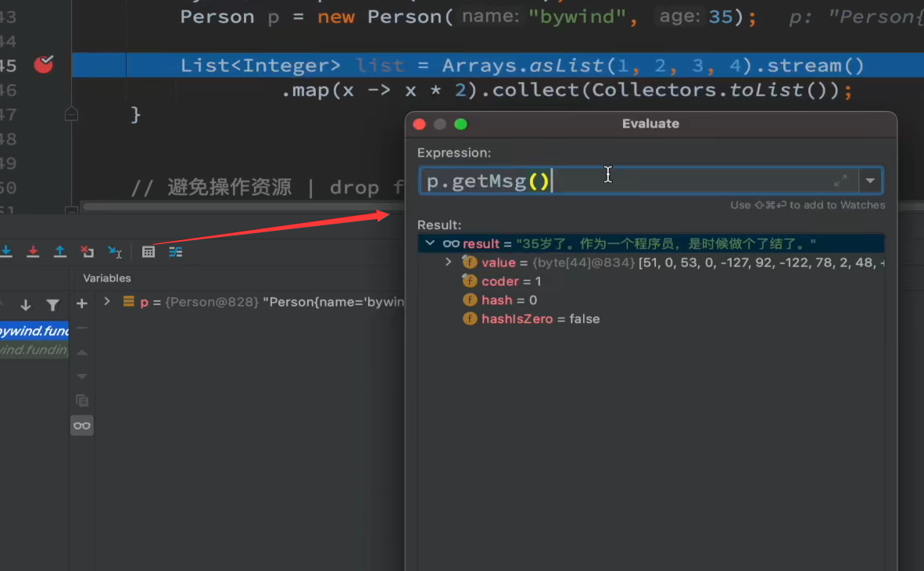
Task: Click the Step Into debugger icon
Action: [6, 251]
